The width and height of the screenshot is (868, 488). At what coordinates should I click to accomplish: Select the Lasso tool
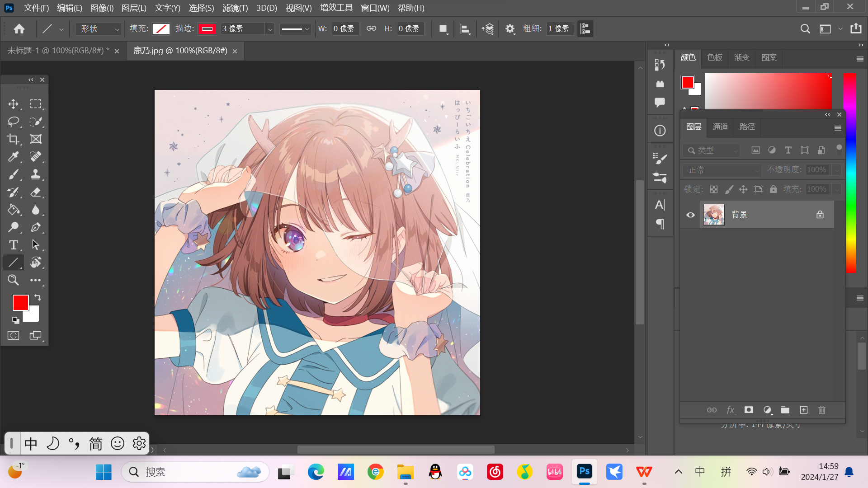[13, 122]
